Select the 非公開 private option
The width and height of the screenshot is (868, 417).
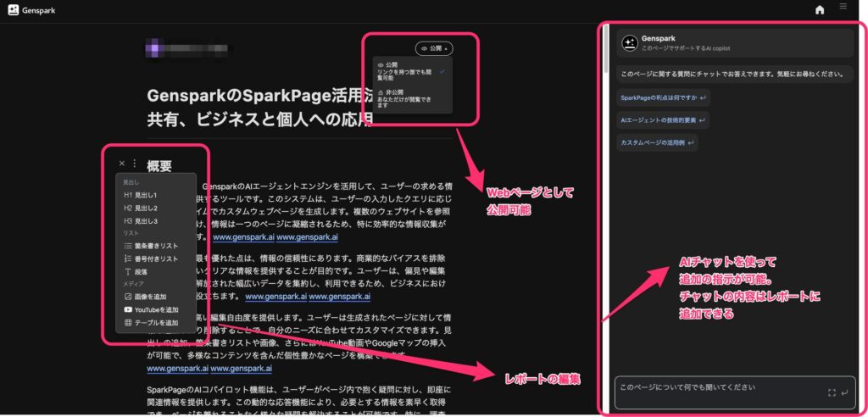[413, 98]
